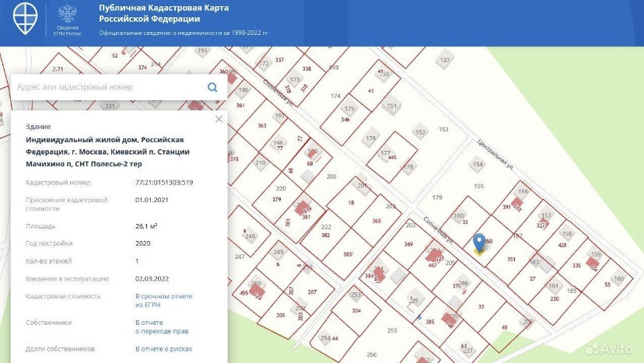Viewport: 644px width, 363px height.
Task: Select land parcel 428 on map
Action: (562, 245)
